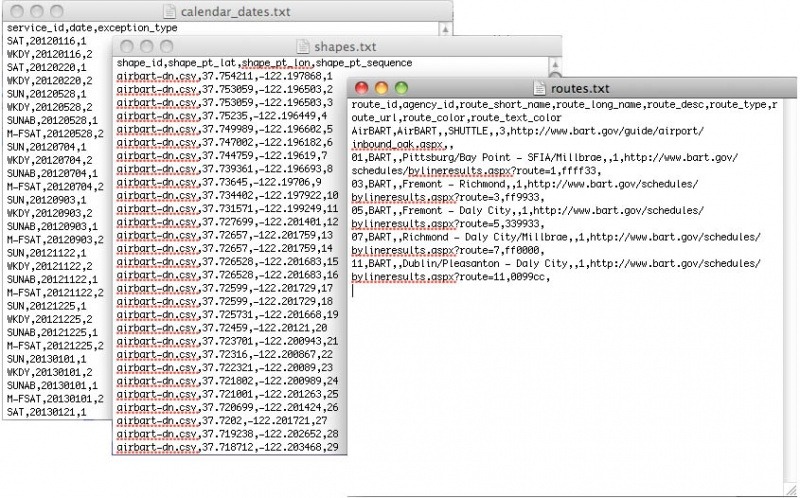Zoom routes.txt using the green button
The height and width of the screenshot is (498, 800).
tap(402, 88)
